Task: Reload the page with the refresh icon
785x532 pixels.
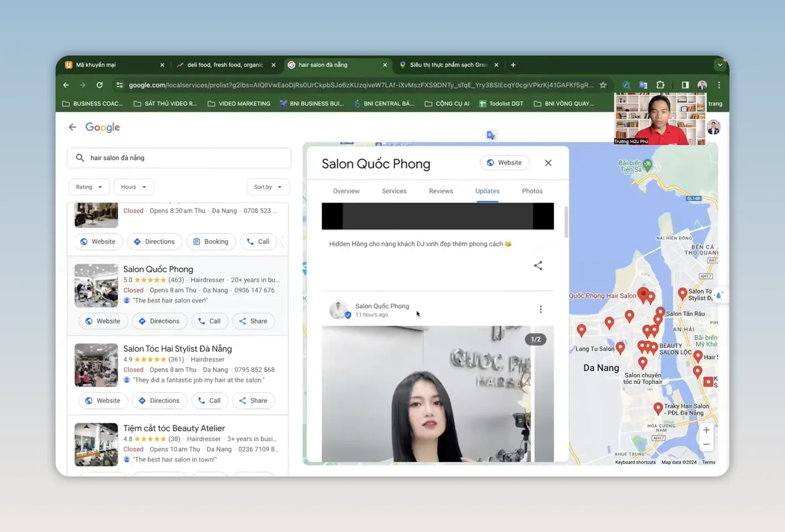Action: coord(99,85)
